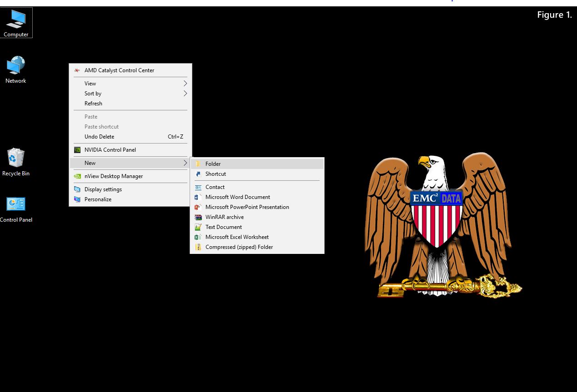Choose Personalize from the context menu
Image resolution: width=577 pixels, height=392 pixels.
pos(130,199)
